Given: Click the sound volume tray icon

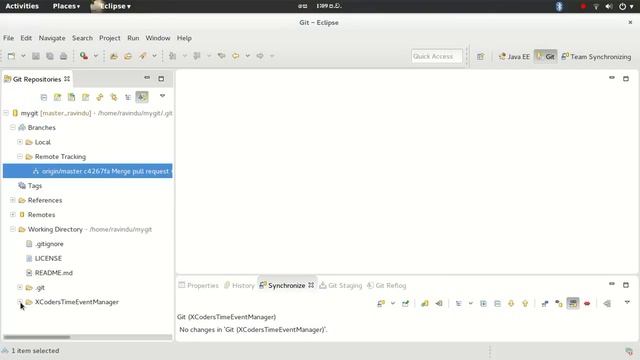Looking at the screenshot, I should pyautogui.click(x=609, y=6).
